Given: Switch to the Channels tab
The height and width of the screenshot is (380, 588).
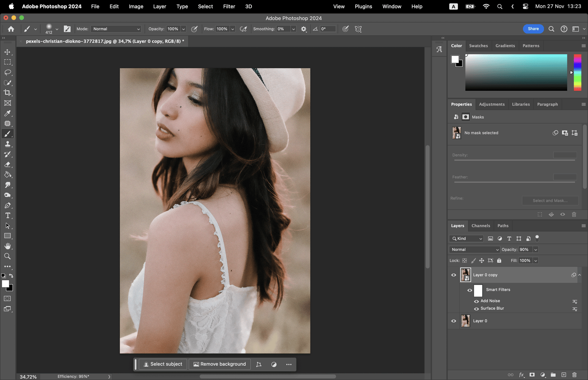Looking at the screenshot, I should (x=481, y=226).
